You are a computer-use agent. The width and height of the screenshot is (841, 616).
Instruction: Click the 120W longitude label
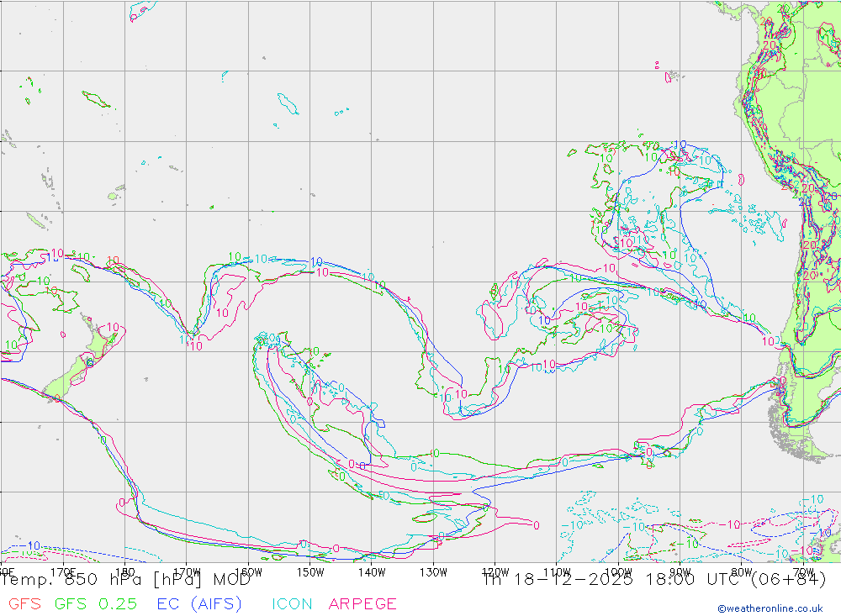pos(495,572)
